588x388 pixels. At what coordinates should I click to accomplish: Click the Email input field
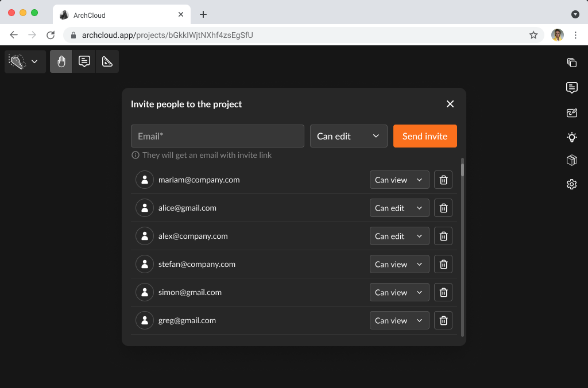pos(217,136)
